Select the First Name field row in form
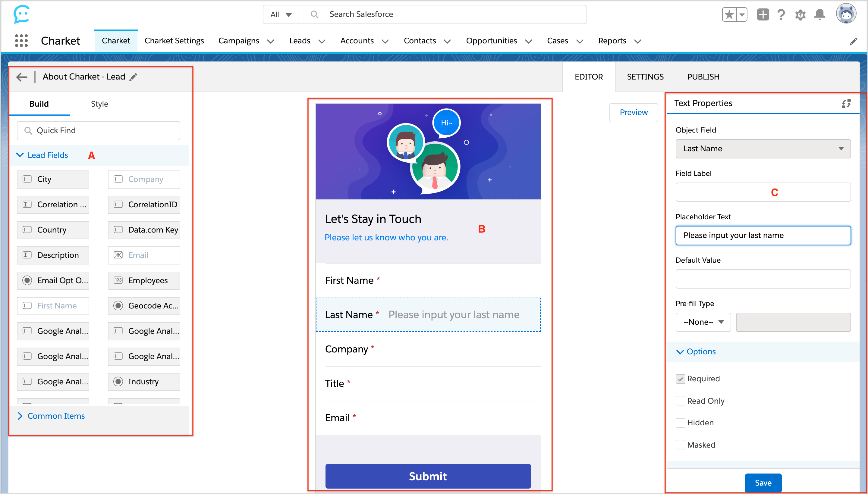The image size is (868, 494). (428, 281)
